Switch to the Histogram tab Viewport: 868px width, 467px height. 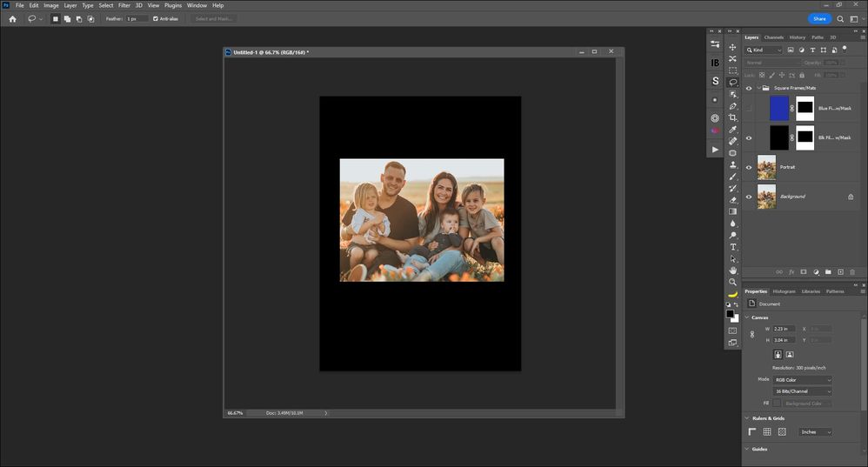coord(784,291)
